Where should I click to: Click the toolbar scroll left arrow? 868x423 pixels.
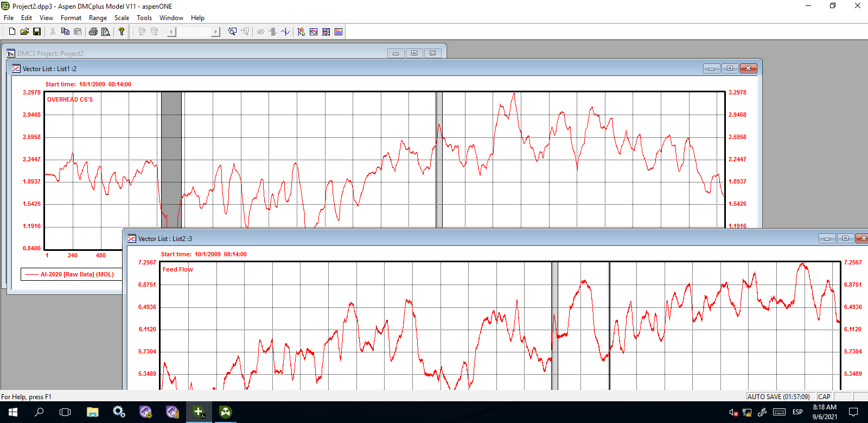[x=171, y=32]
